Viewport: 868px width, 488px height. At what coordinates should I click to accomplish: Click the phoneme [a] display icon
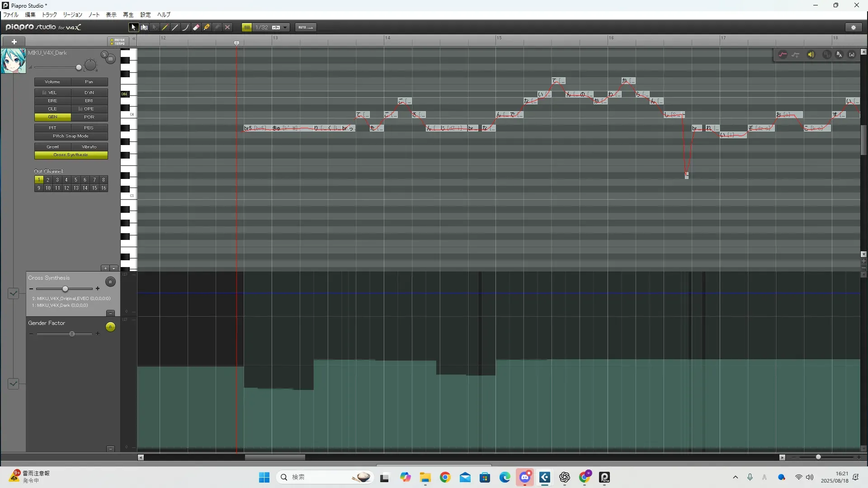[x=852, y=55]
